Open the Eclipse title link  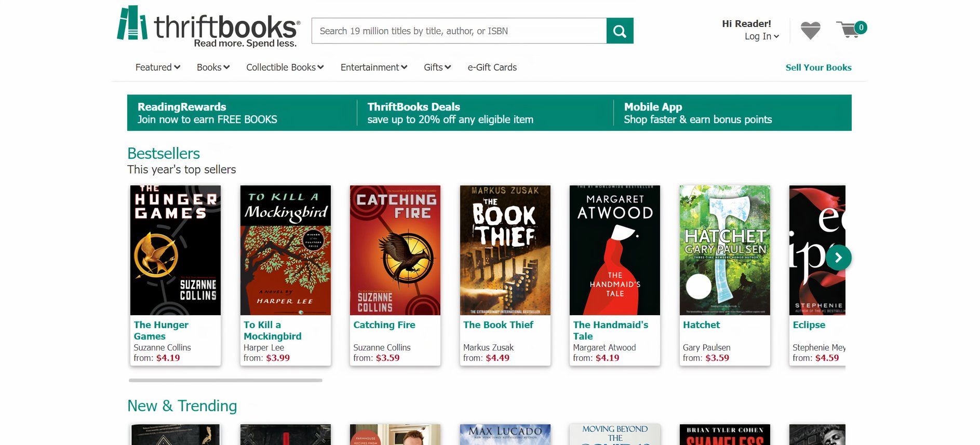click(x=809, y=325)
